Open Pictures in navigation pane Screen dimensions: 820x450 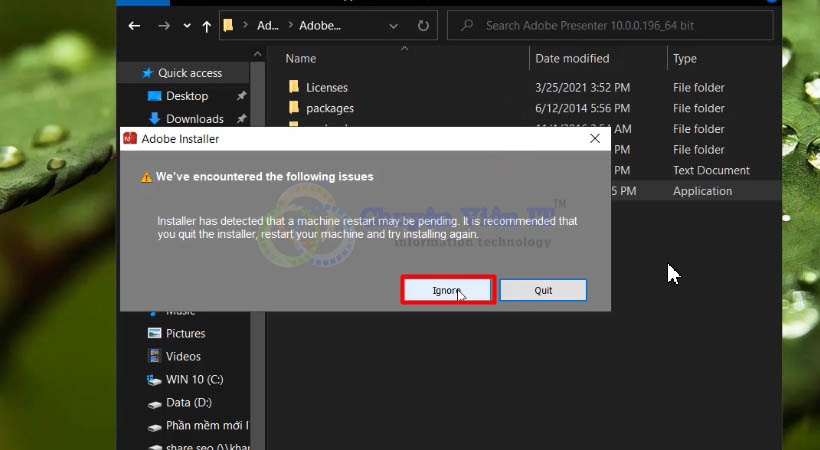point(185,333)
